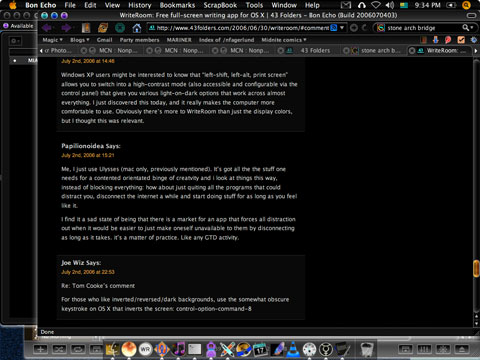Click the Joe Wiz Says: heading
Viewport: 480px width, 360px height.
pos(81,263)
